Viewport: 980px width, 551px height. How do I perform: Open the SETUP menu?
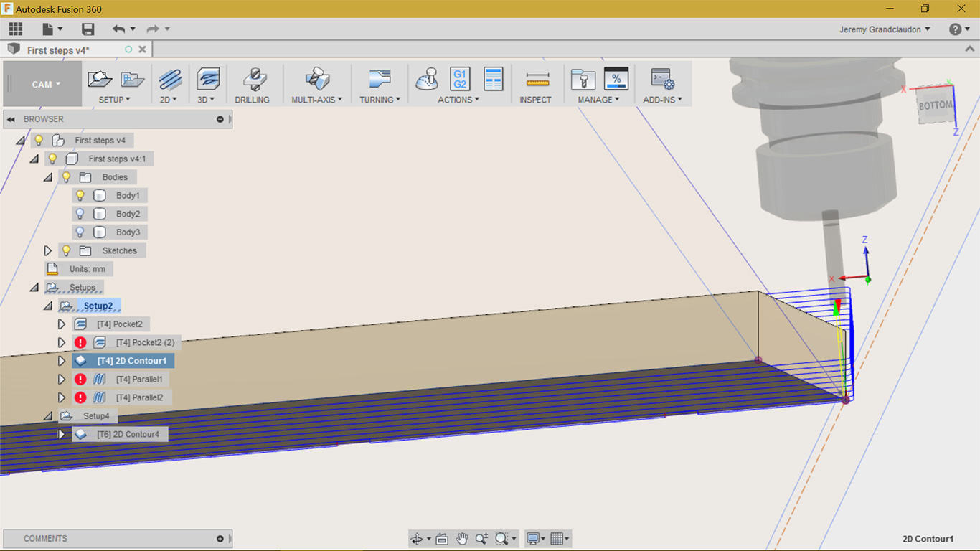click(x=115, y=100)
